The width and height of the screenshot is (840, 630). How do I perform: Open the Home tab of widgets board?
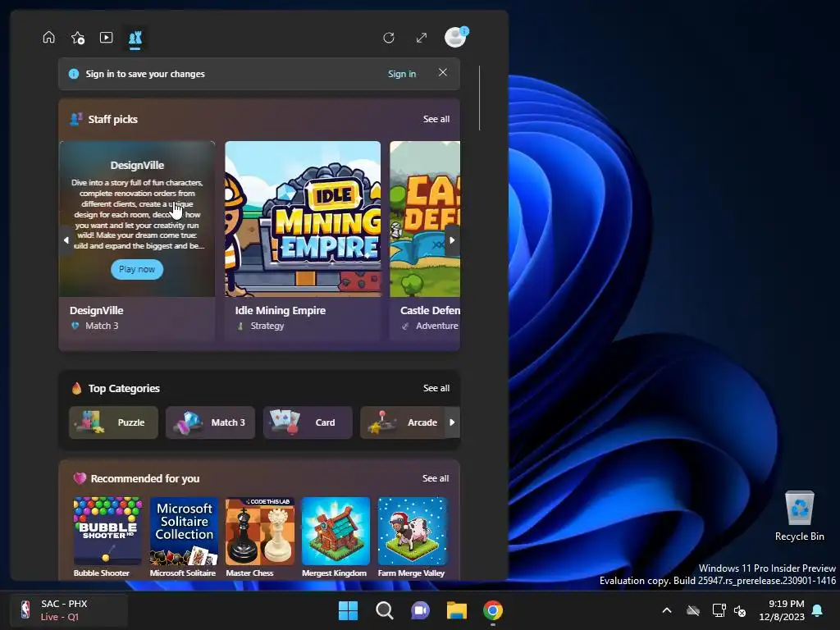[x=48, y=38]
